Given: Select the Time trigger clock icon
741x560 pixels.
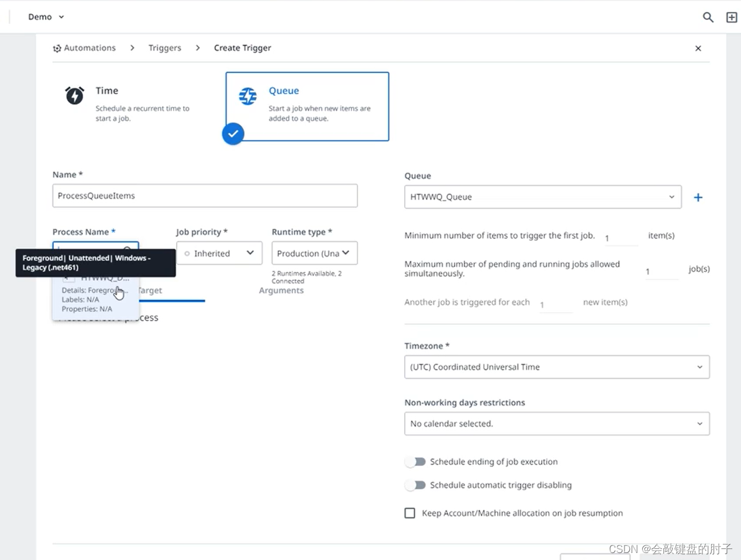Looking at the screenshot, I should (x=74, y=95).
